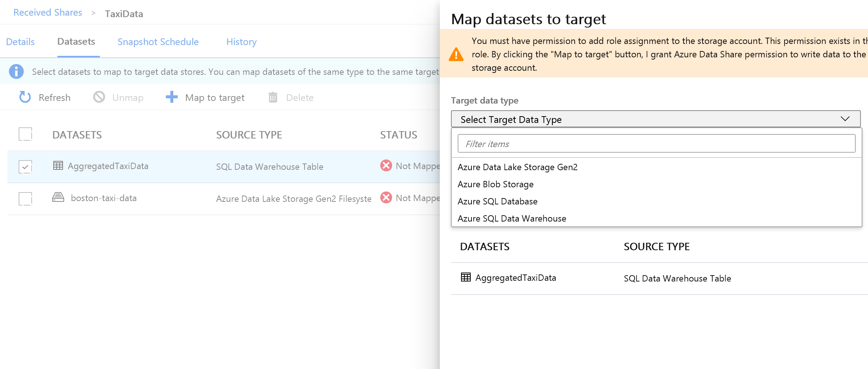Click the TaxiData breadcrumb item
Image resolution: width=868 pixels, height=369 pixels.
[124, 14]
